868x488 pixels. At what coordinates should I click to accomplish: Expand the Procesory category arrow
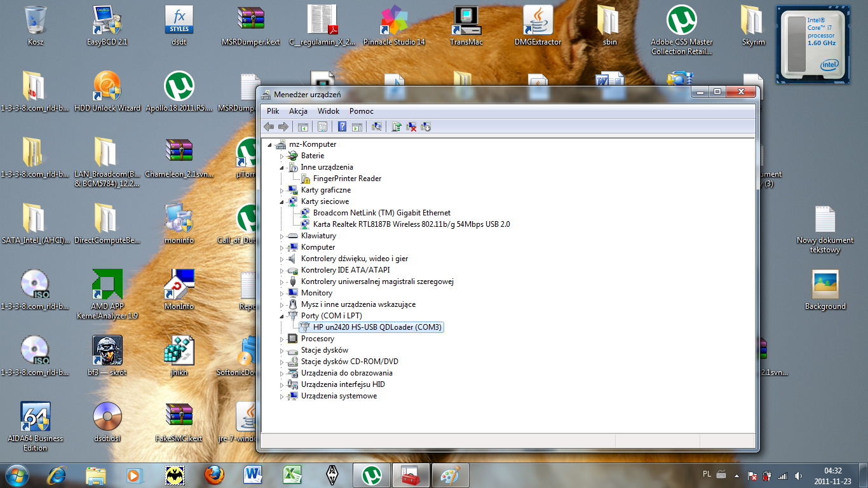pos(282,339)
